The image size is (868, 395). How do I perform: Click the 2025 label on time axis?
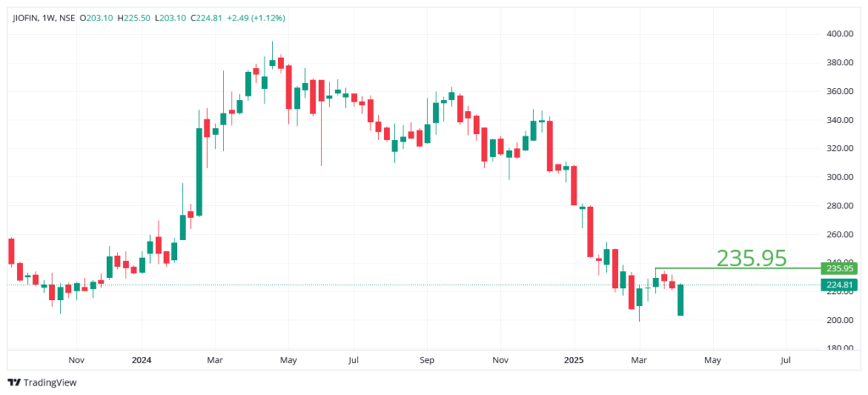[576, 359]
